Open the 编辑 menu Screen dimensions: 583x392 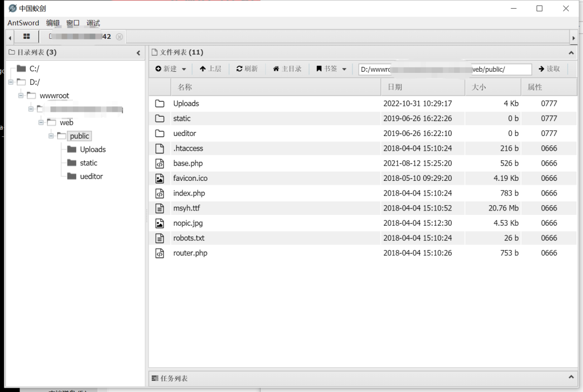tap(52, 23)
